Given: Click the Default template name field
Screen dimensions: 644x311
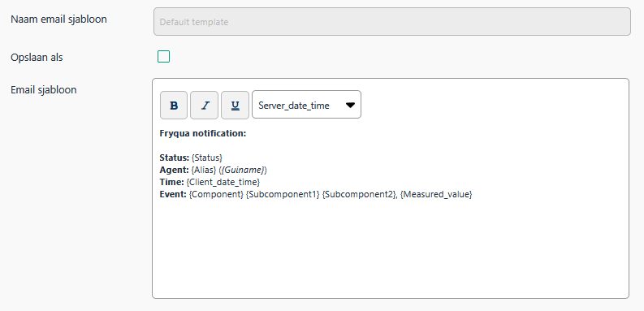Looking at the screenshot, I should click(391, 22).
